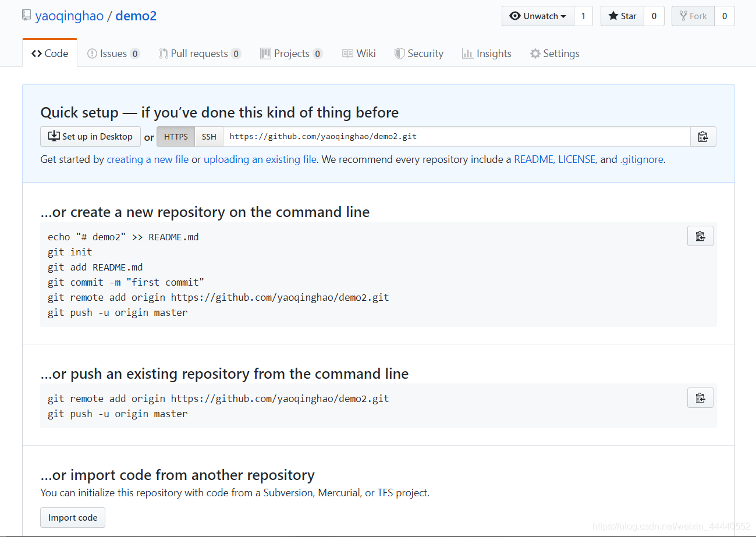Copy the HTTPS clone URL to clipboard

(x=703, y=137)
